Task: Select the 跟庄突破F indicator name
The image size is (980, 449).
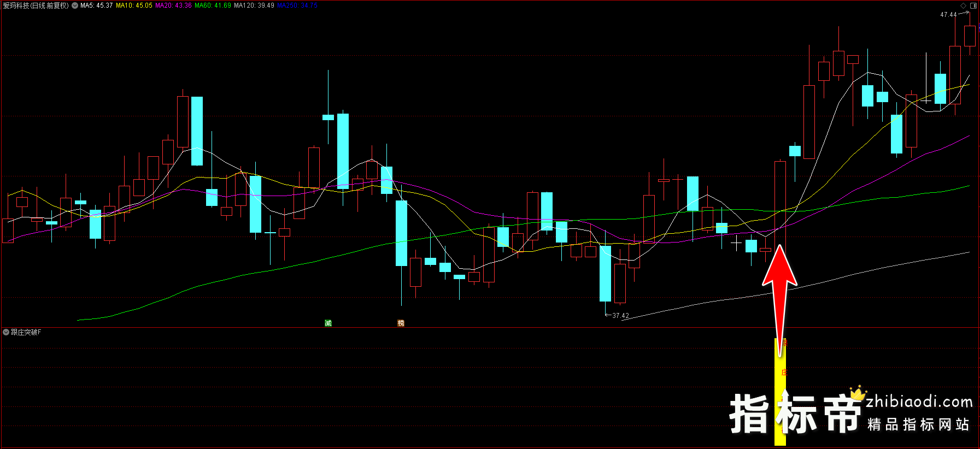Action: (26, 332)
